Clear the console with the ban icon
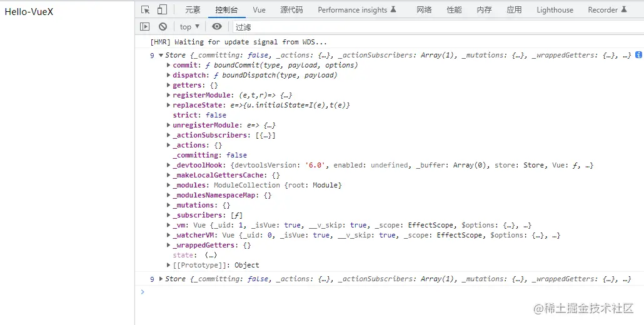This screenshot has height=325, width=644. (x=163, y=27)
